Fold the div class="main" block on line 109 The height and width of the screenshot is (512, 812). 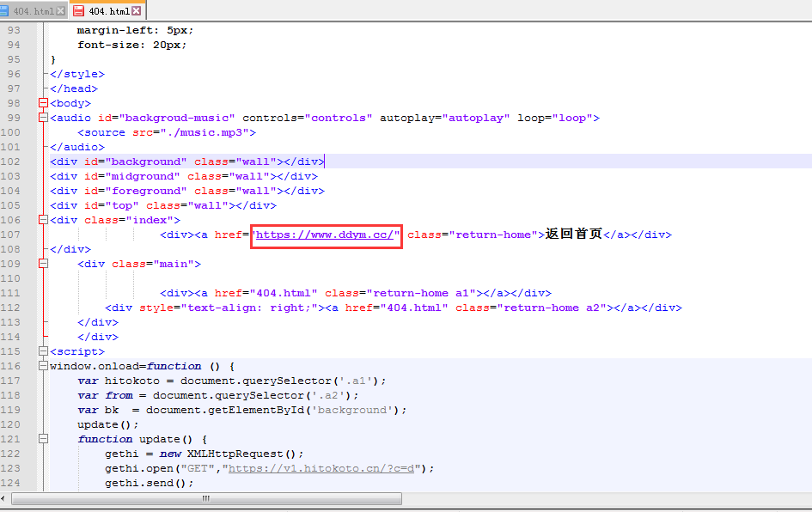click(43, 264)
